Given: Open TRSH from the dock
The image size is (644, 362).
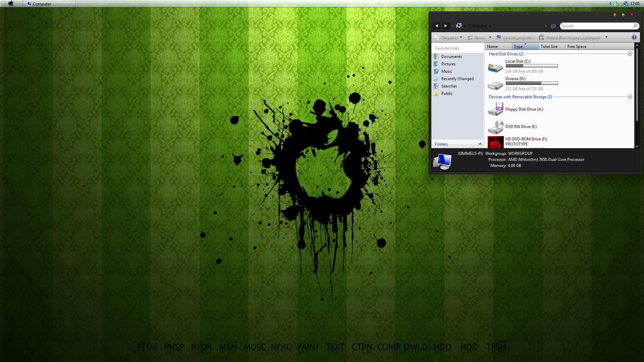Looking at the screenshot, I should (x=496, y=347).
